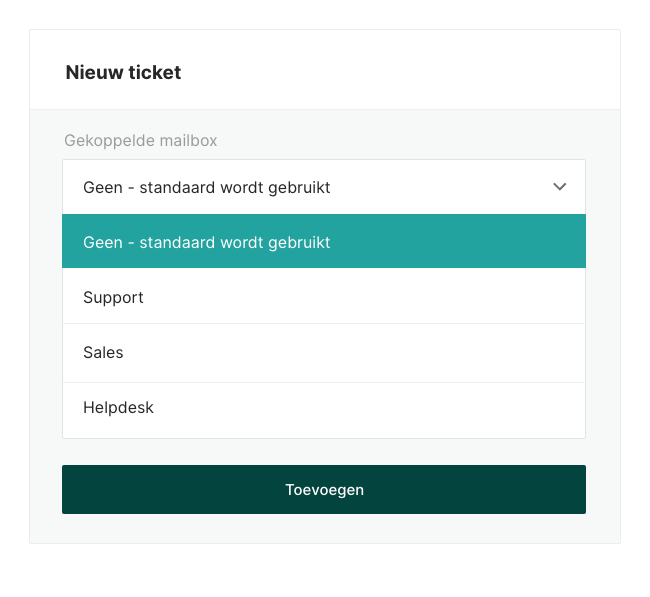Click the Helpdesk entry at the list bottom
The width and height of the screenshot is (650, 597).
[119, 408]
